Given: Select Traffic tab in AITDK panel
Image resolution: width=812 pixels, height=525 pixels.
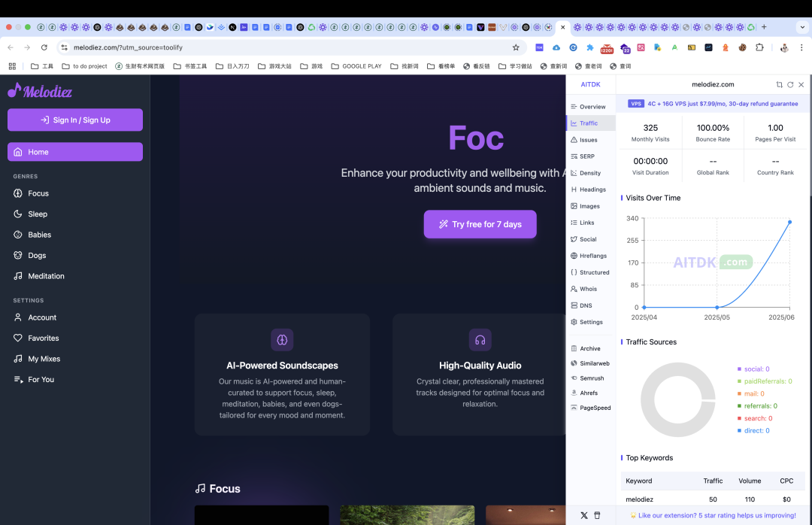Looking at the screenshot, I should 590,123.
